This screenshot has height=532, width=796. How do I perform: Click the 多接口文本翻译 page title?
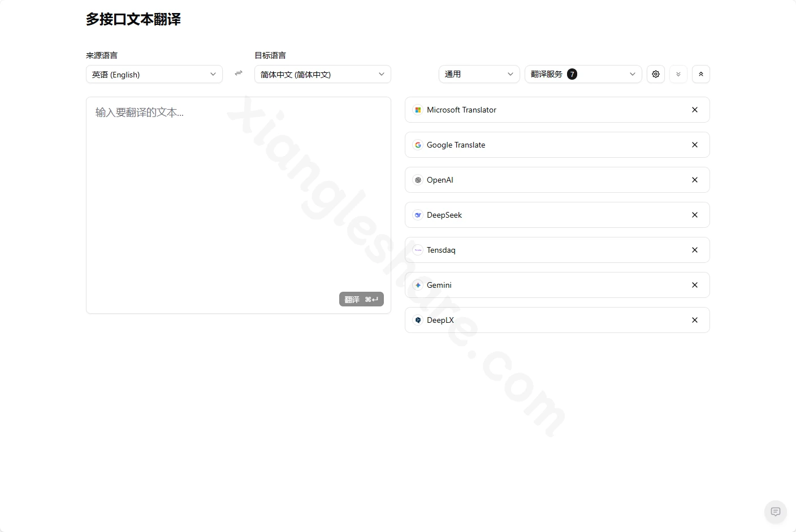coord(133,19)
